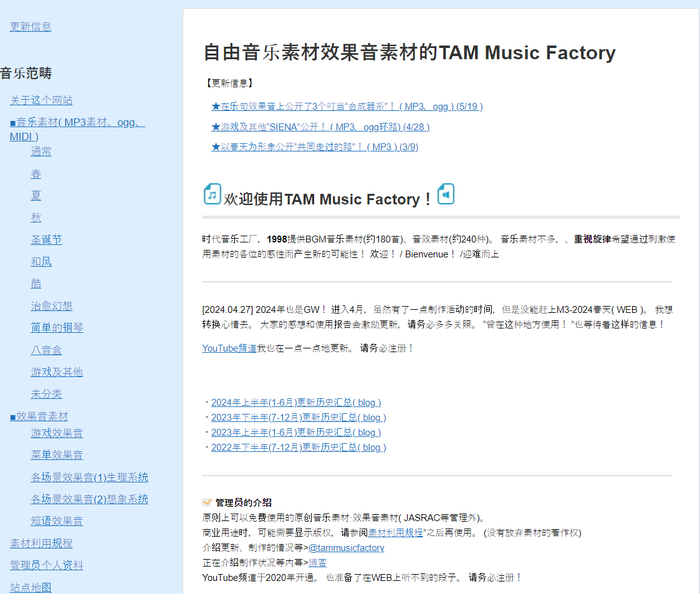Select the 夏 music category
This screenshot has width=700, height=594.
tap(36, 196)
